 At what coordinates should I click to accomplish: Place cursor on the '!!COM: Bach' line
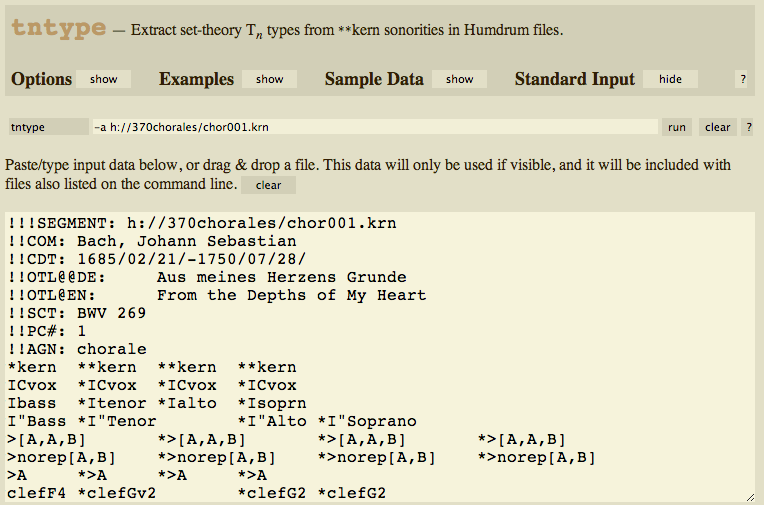click(x=150, y=241)
